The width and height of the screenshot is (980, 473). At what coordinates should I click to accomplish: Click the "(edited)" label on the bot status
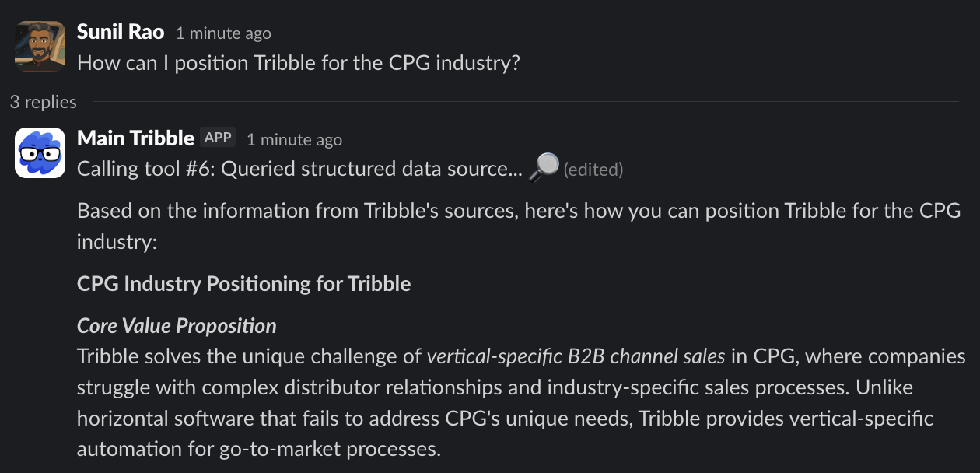point(593,170)
